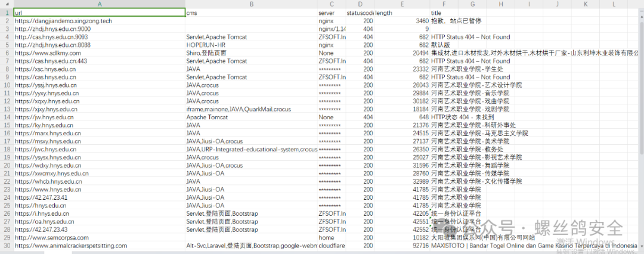Select the '河南艺术职业学院-马克思主义学院' title cell
The height and width of the screenshot is (254, 644).
479,133
